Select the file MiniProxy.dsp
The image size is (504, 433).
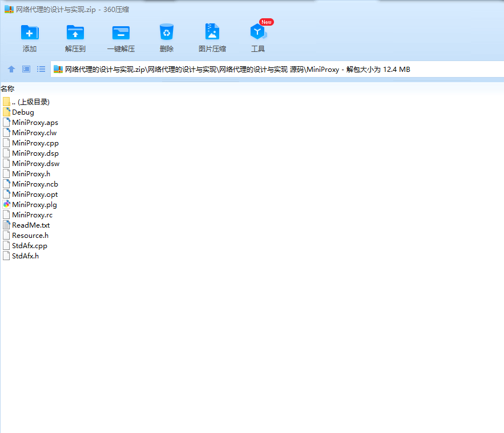[30, 153]
